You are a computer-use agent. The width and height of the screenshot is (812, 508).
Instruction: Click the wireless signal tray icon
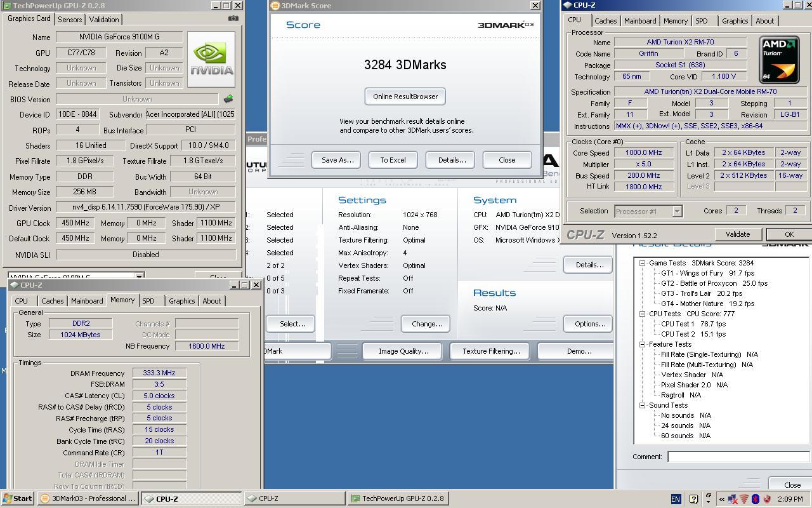click(x=744, y=499)
